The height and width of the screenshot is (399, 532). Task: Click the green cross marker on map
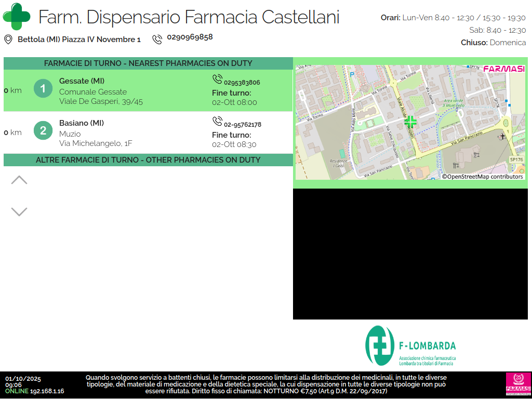410,122
